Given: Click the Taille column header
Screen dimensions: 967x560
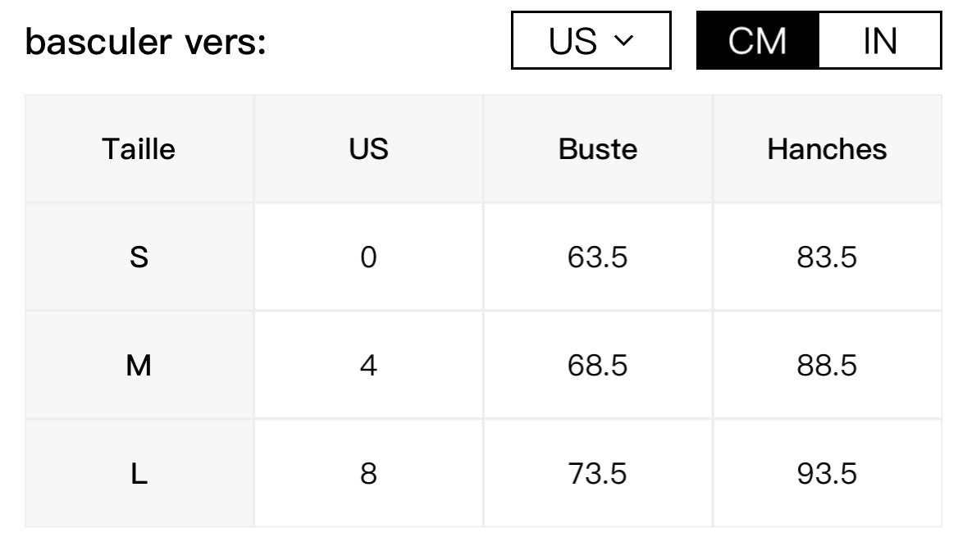Looking at the screenshot, I should coord(139,148).
